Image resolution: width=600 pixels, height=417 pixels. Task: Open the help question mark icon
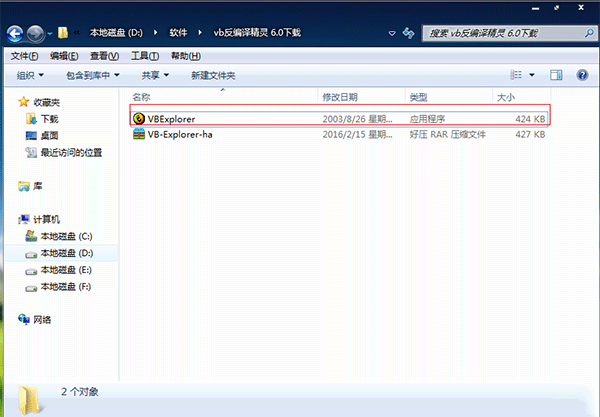(581, 75)
